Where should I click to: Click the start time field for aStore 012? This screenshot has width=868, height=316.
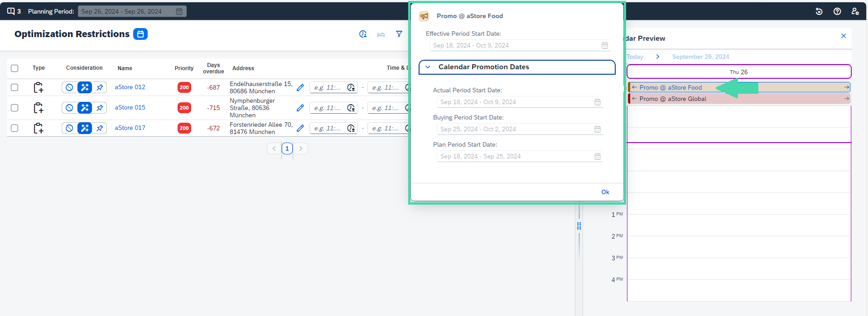click(333, 87)
